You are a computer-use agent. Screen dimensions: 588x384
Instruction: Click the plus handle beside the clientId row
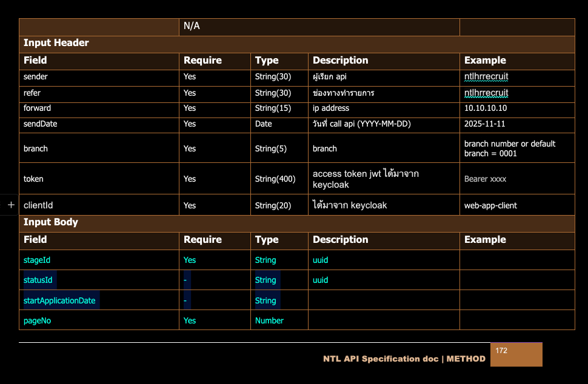(x=11, y=205)
